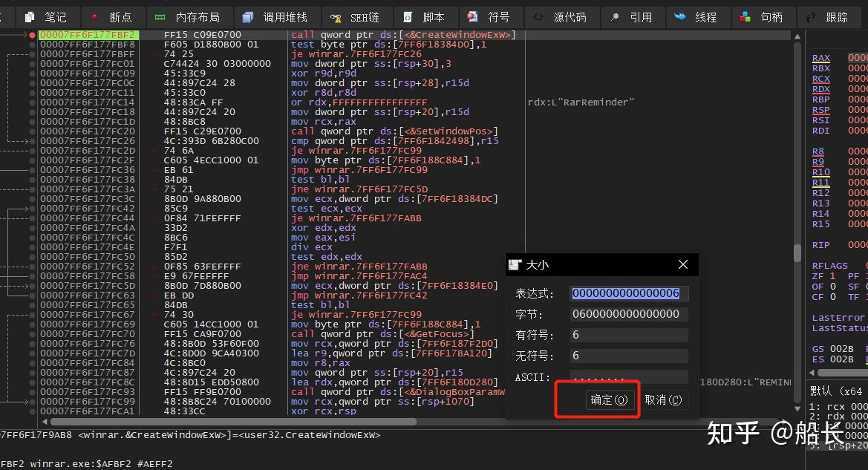Click the 有符号 signed value field
This screenshot has height=470, width=868.
[x=629, y=335]
